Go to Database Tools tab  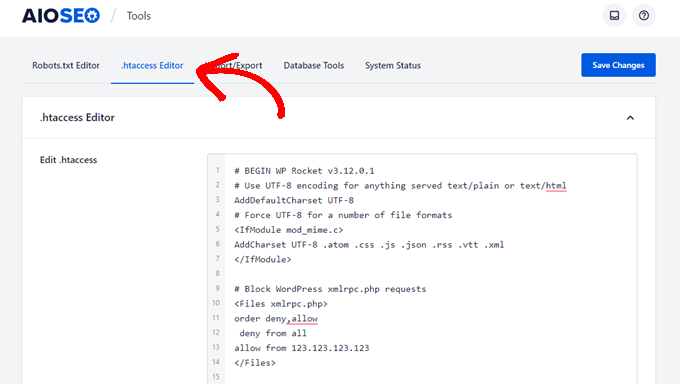[x=314, y=66]
